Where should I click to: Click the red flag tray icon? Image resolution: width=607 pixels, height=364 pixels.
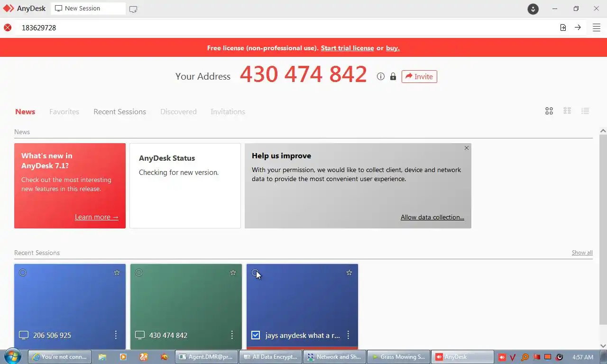pyautogui.click(x=536, y=357)
